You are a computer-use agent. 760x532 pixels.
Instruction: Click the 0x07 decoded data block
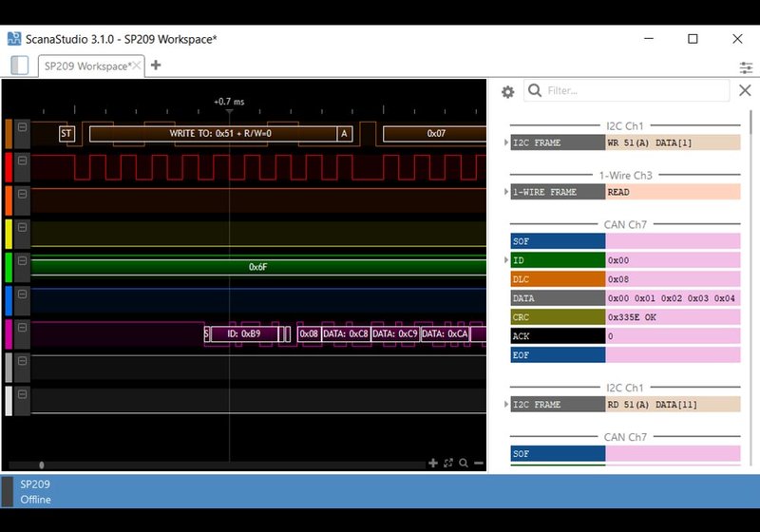pos(435,134)
